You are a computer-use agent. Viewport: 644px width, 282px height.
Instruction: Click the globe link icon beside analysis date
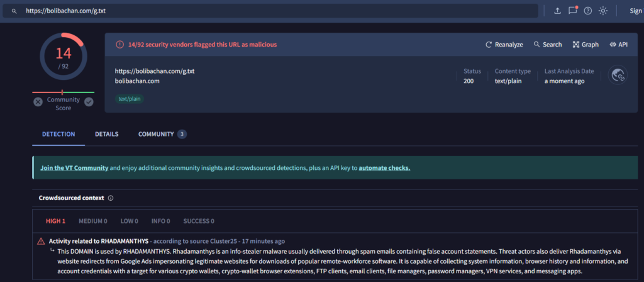(618, 76)
